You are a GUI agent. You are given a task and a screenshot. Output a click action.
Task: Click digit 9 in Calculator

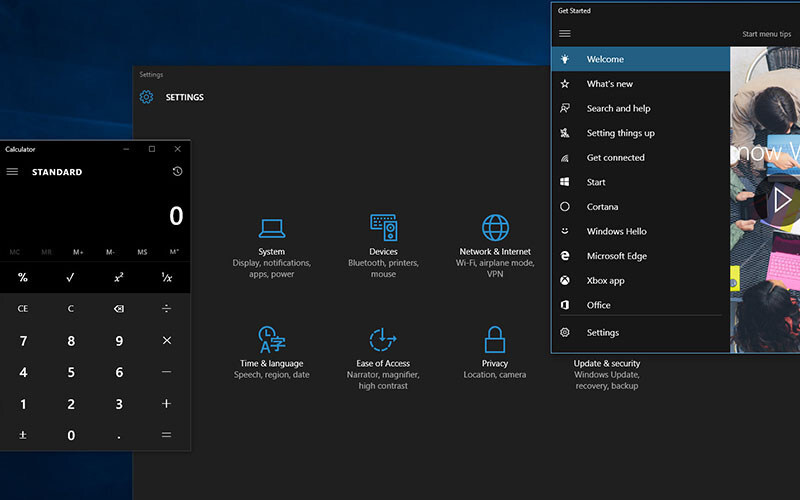[119, 340]
